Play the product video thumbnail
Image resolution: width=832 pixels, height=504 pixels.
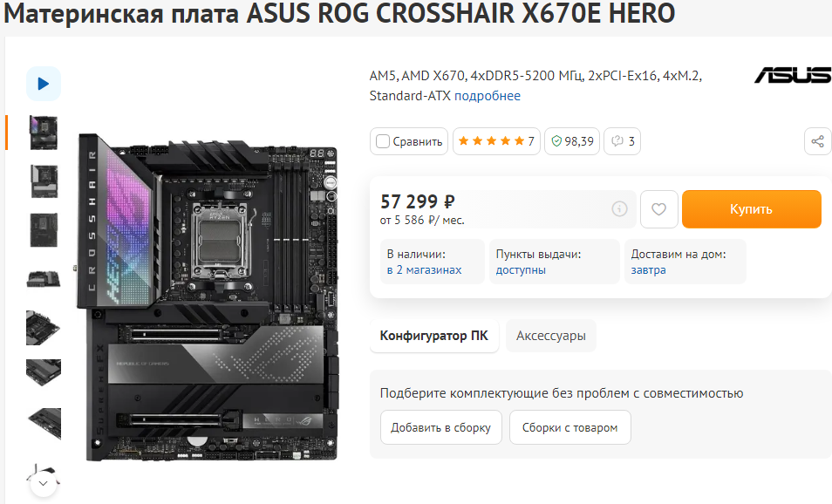[x=44, y=84]
